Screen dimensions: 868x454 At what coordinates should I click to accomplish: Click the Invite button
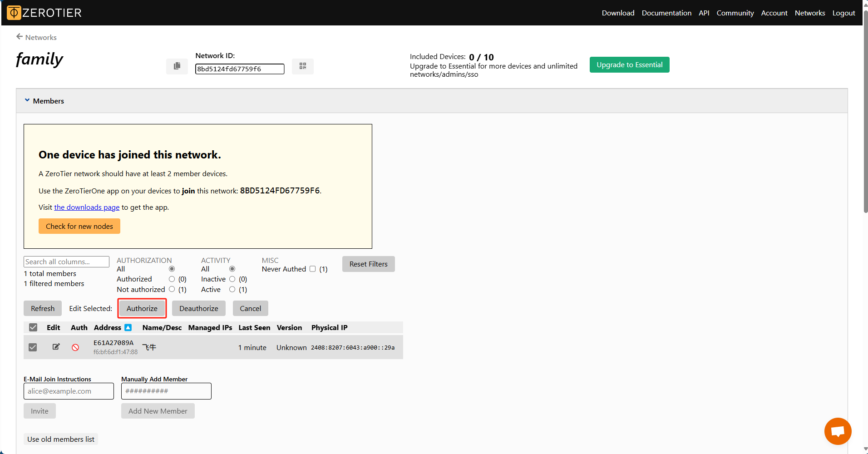coord(39,411)
